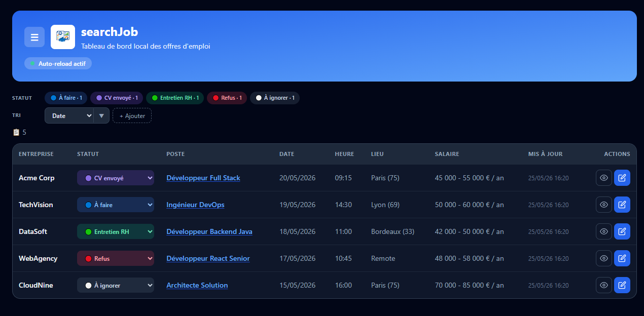644x316 pixels.
Task: Open the Architecte Solution link
Action: click(197, 285)
